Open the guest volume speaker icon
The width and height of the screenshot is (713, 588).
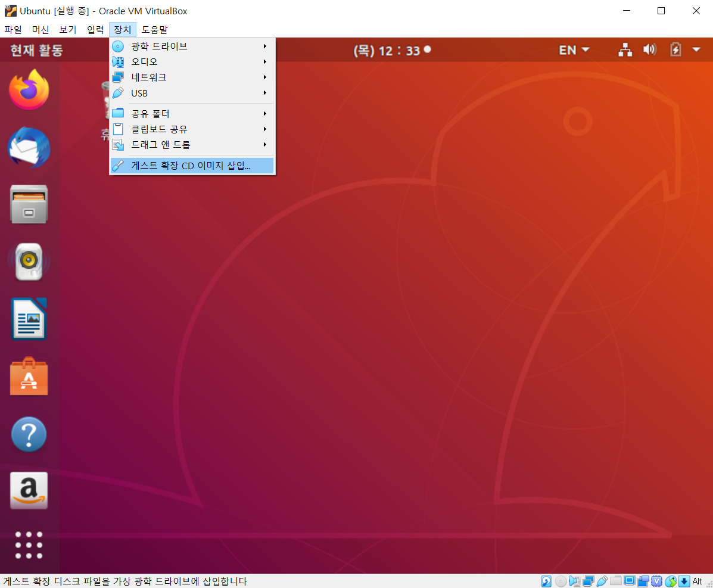pos(650,49)
